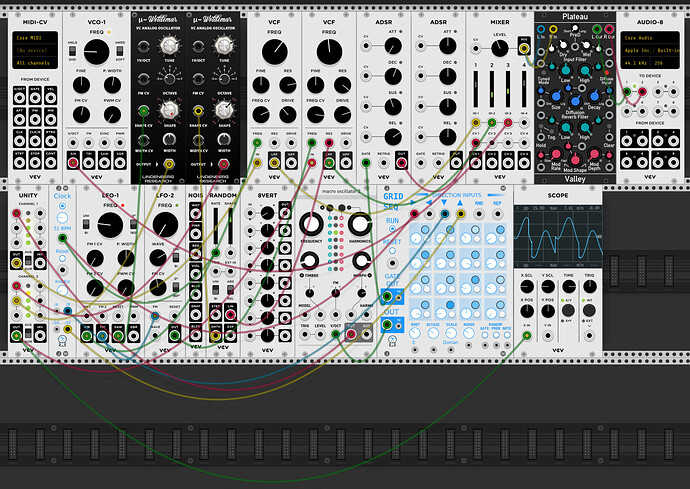This screenshot has height=489, width=690.
Task: Click the Tuned Mode button on Plateau
Action: 544,72
